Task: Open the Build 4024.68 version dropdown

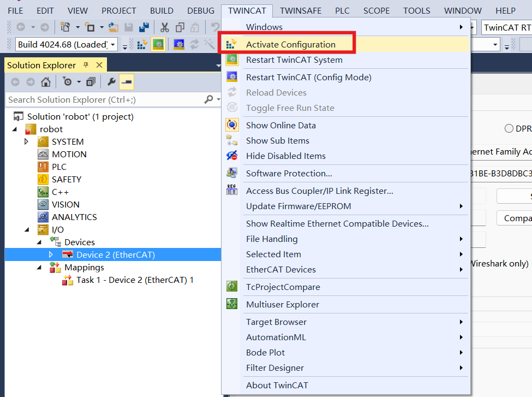Action: 113,44
